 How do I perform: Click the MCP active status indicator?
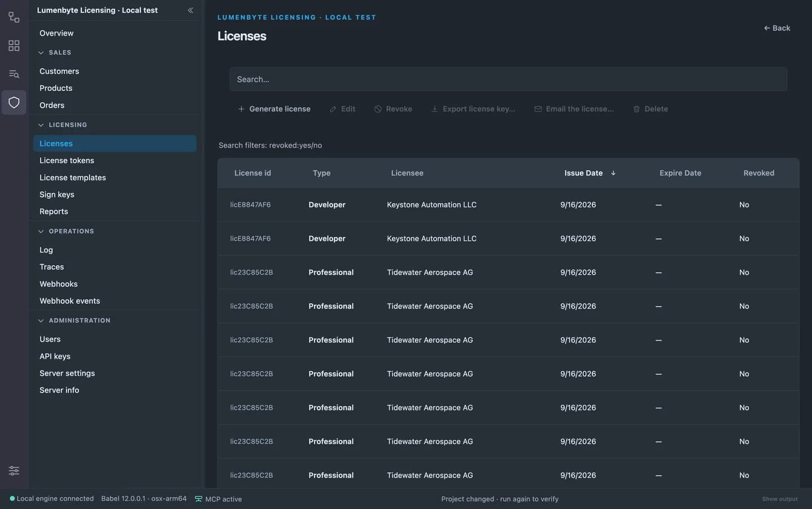pyautogui.click(x=218, y=499)
